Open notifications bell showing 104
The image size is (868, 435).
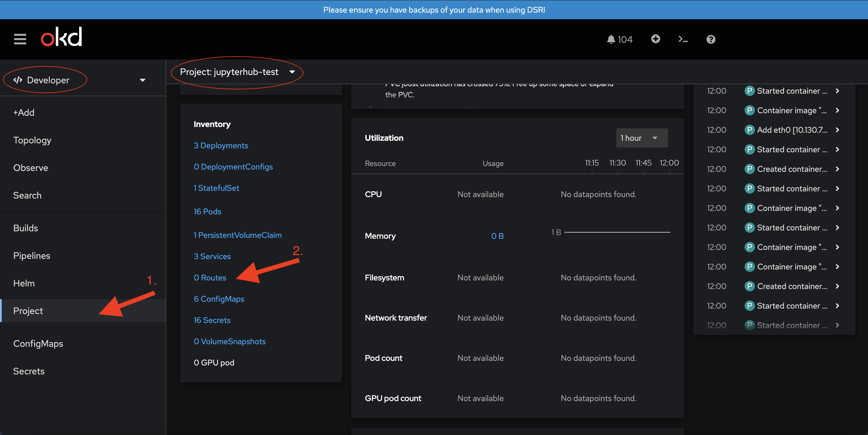click(619, 39)
